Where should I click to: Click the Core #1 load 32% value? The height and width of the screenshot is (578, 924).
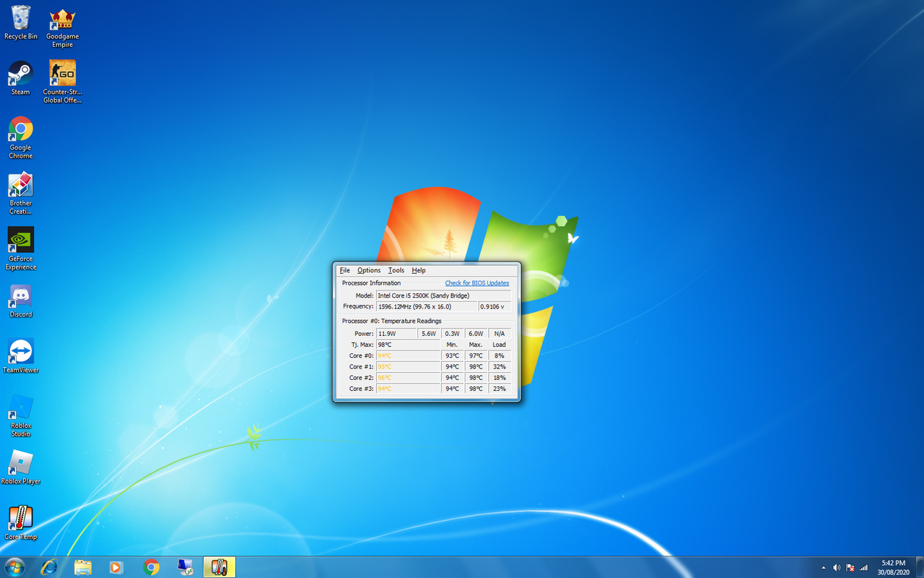click(500, 366)
